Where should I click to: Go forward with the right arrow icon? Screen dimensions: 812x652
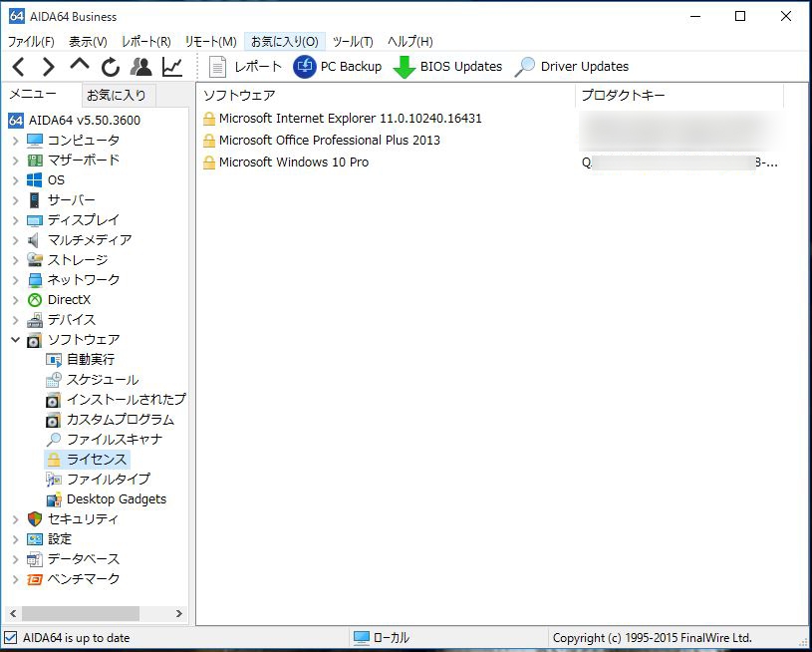click(48, 67)
